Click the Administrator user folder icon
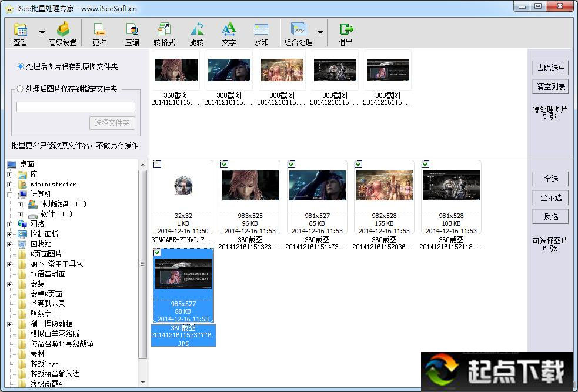The height and width of the screenshot is (392, 578). pyautogui.click(x=22, y=184)
